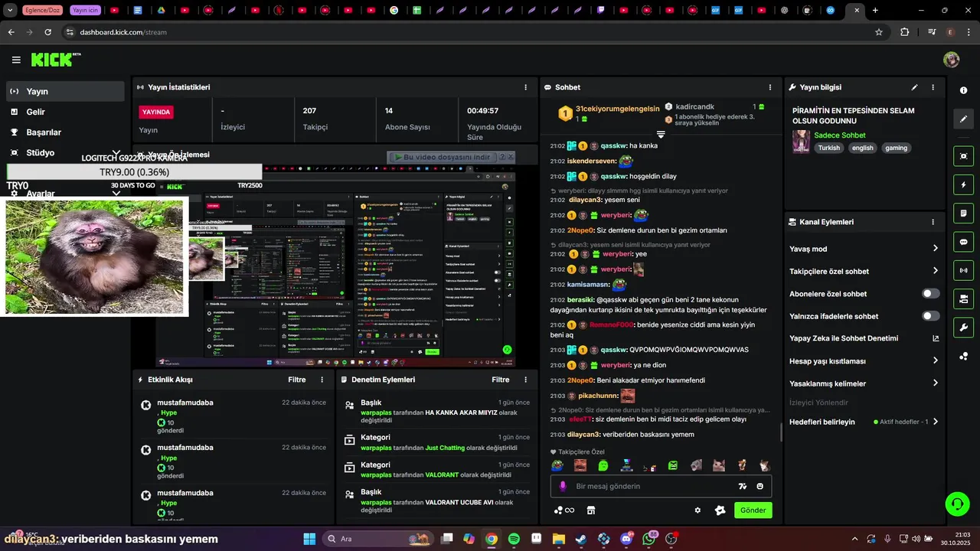This screenshot has height=551, width=980.
Task: Click the translate icon in message box
Action: (x=742, y=486)
